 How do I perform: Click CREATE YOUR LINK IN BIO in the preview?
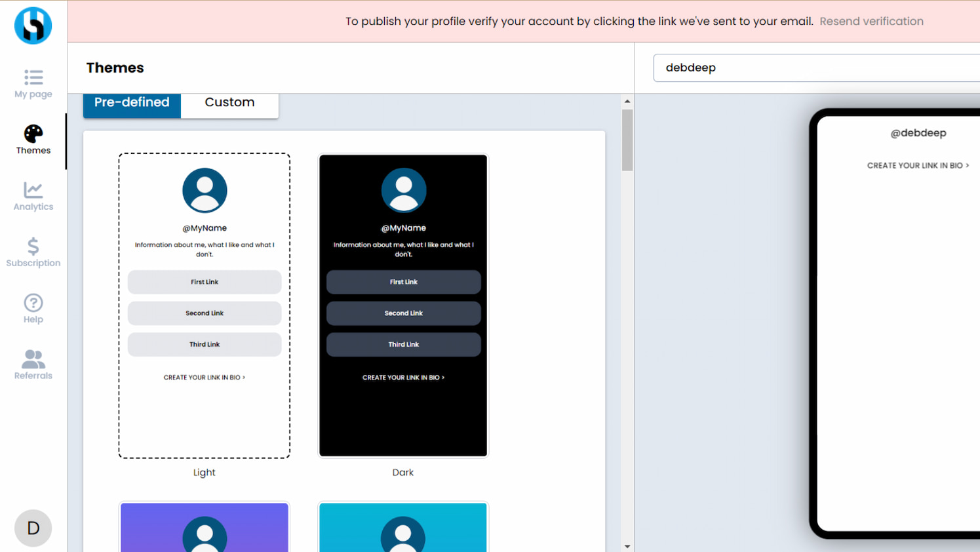tap(918, 165)
